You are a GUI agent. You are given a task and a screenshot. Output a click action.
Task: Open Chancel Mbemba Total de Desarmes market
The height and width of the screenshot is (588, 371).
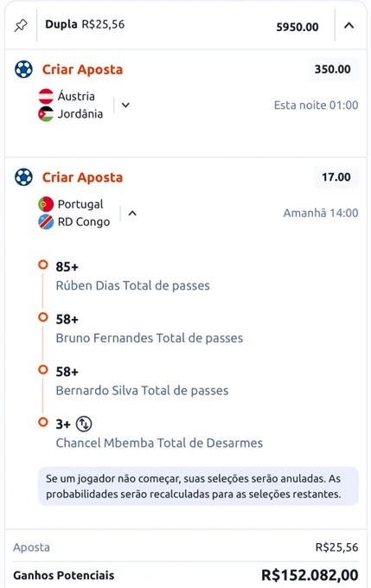159,444
